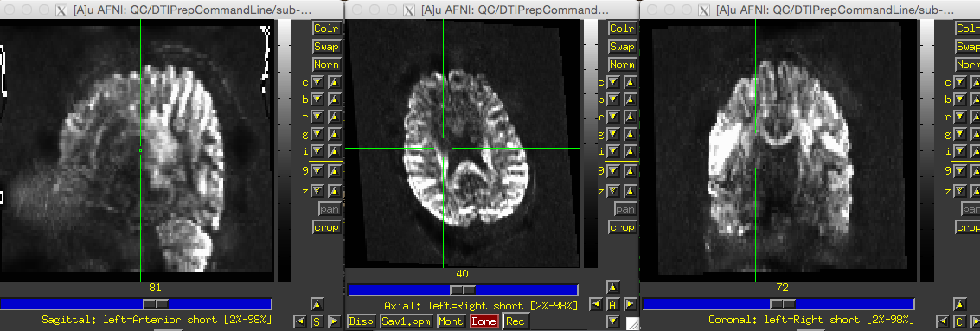Click right arrow beside the A button
Viewport: 980px width, 331px height.
pos(630,305)
